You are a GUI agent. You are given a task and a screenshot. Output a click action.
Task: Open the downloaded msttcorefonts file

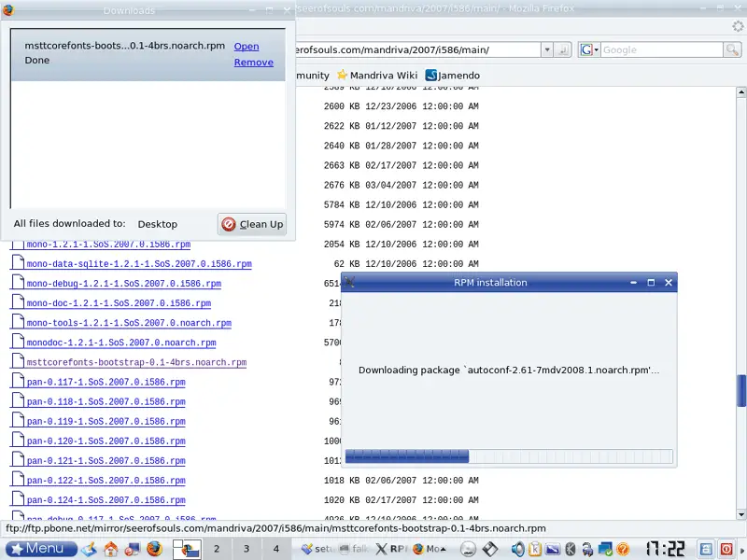(x=247, y=46)
